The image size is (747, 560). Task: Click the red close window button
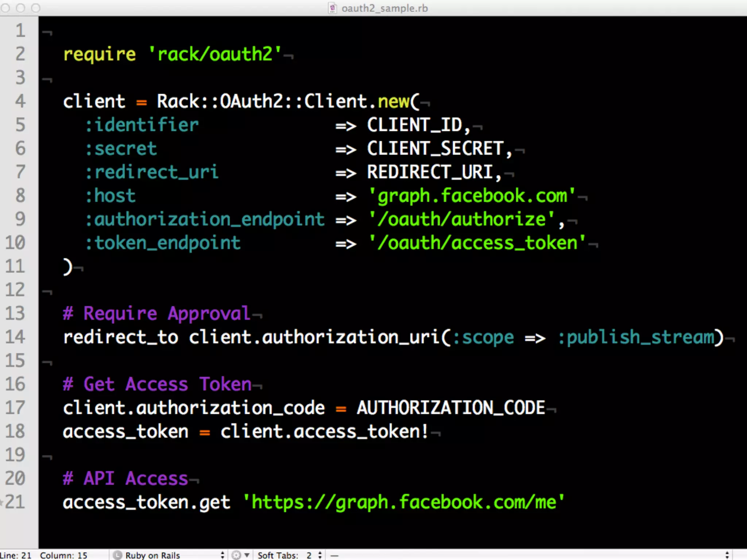5,8
